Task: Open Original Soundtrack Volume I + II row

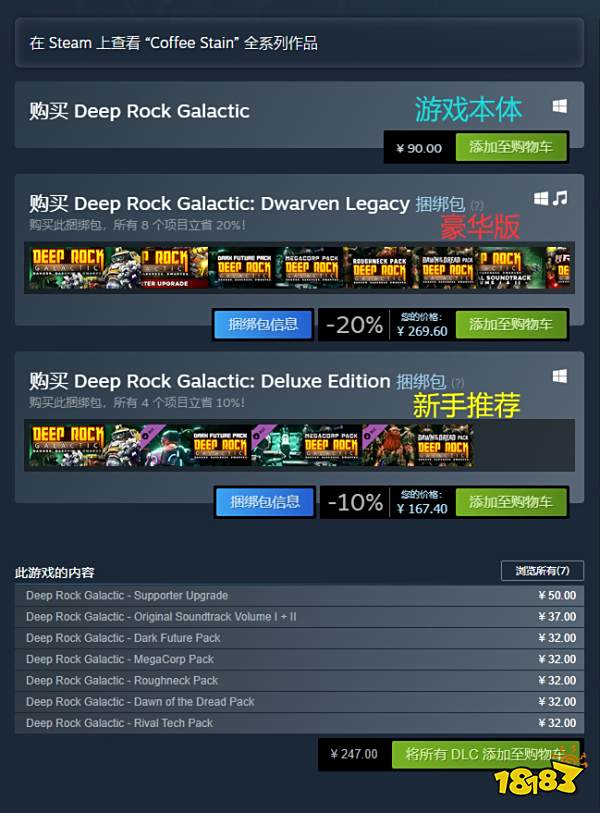Action: [x=299, y=616]
